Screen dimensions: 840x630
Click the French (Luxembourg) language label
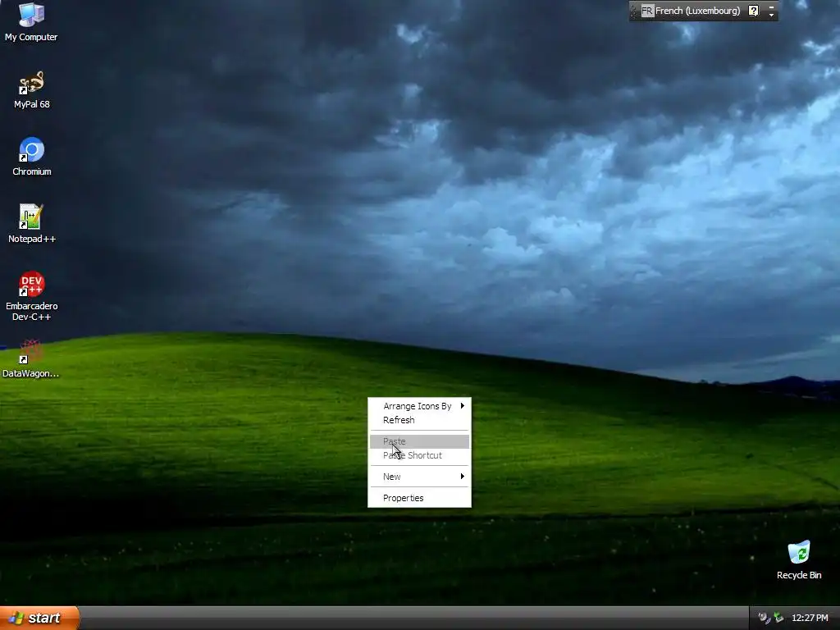pos(697,11)
